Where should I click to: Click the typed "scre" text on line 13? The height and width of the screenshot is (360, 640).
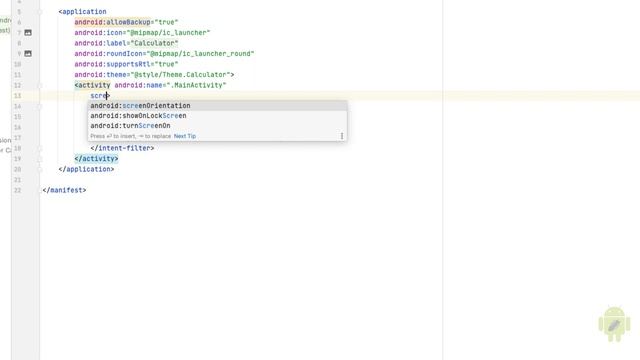pos(98,96)
